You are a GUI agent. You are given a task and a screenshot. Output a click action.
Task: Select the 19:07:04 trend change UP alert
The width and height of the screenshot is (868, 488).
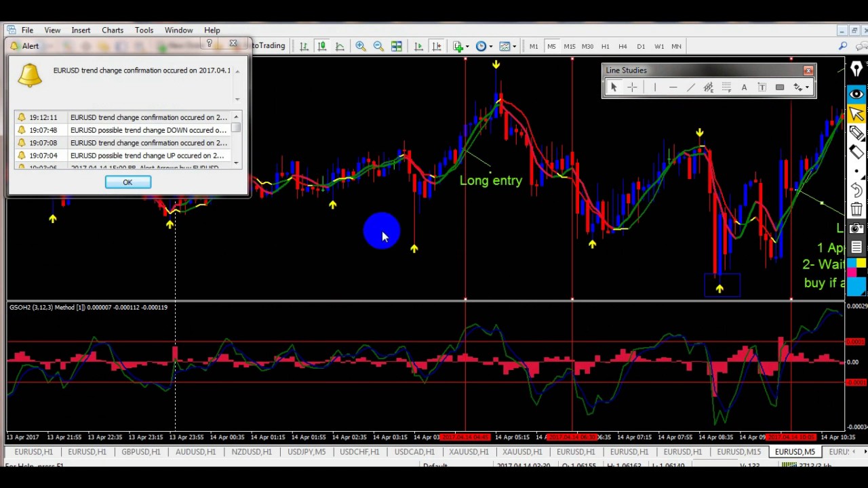[123, 156]
